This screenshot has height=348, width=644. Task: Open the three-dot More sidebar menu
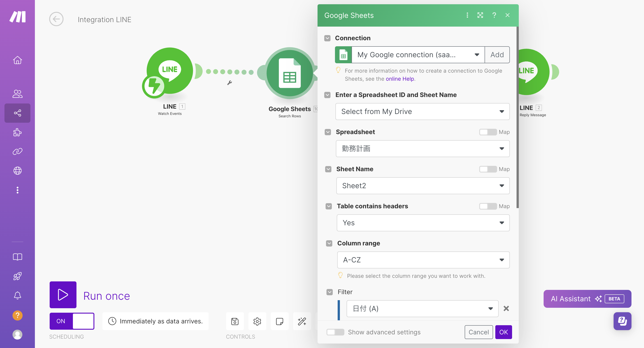tap(17, 190)
